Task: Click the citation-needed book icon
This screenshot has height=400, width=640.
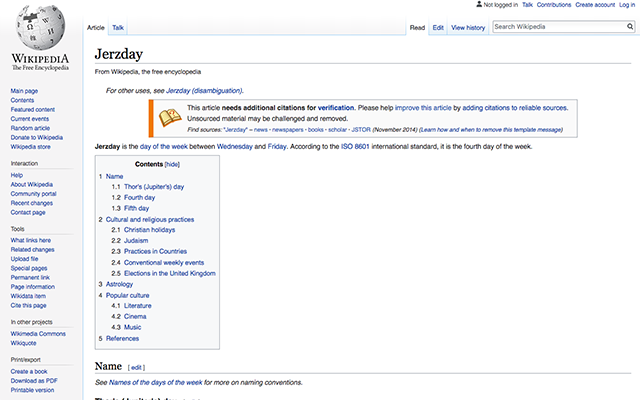Action: tap(170, 118)
